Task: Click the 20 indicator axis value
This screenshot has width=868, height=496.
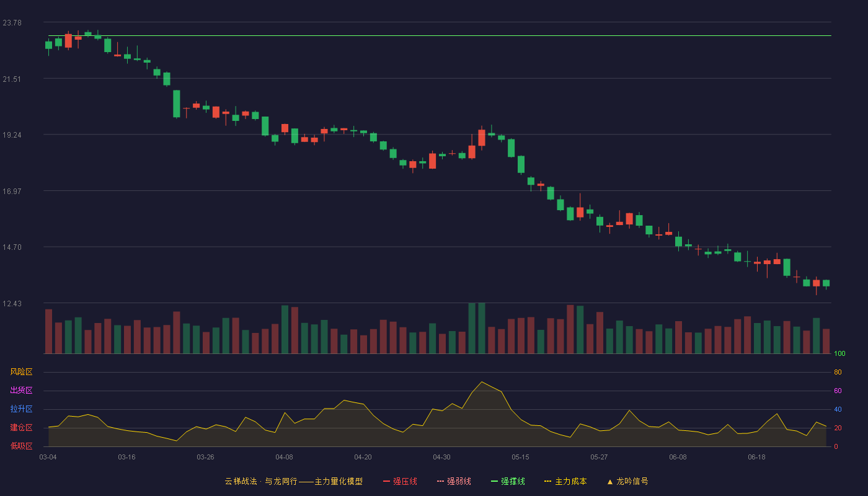Action: [x=838, y=428]
